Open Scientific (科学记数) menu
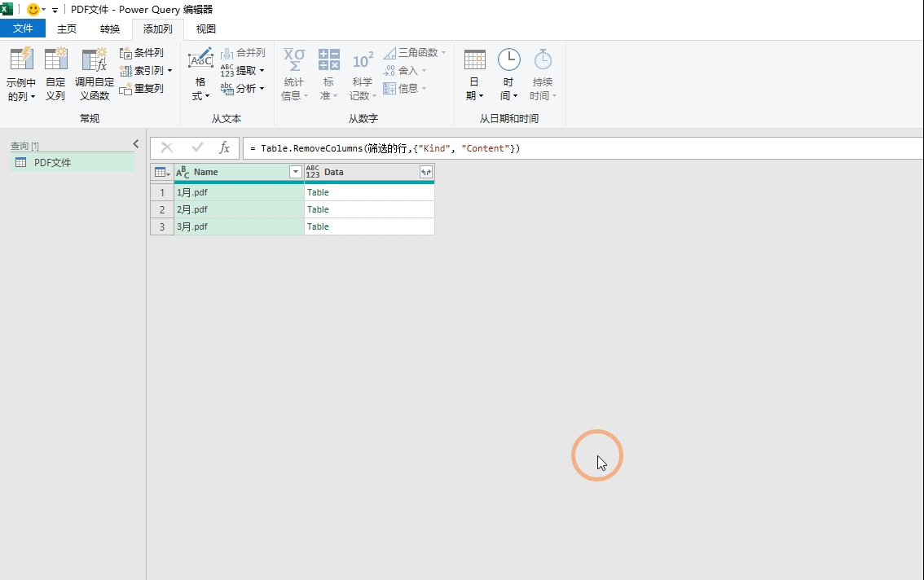 [x=363, y=74]
